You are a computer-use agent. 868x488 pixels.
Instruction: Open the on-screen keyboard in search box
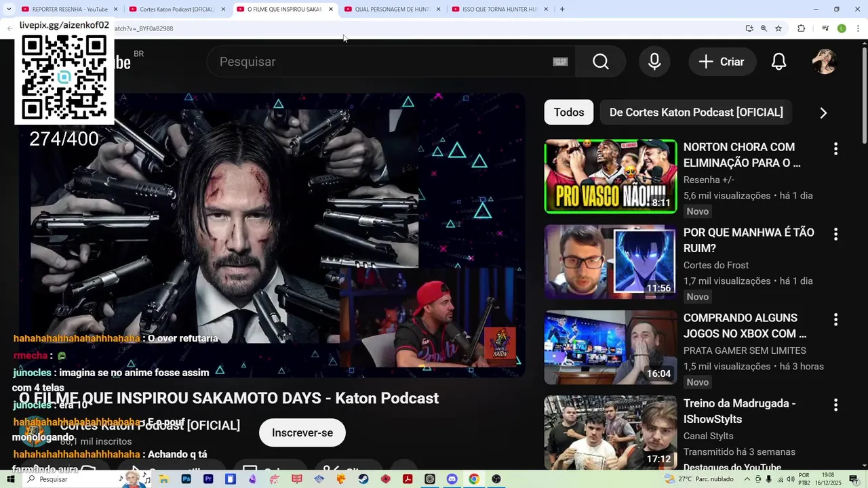[x=560, y=62]
